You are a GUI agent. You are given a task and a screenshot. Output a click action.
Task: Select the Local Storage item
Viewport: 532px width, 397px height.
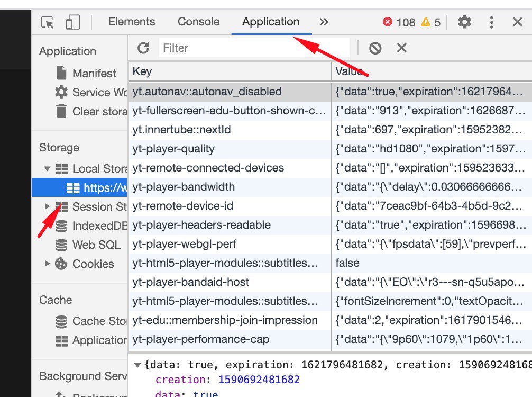click(91, 169)
